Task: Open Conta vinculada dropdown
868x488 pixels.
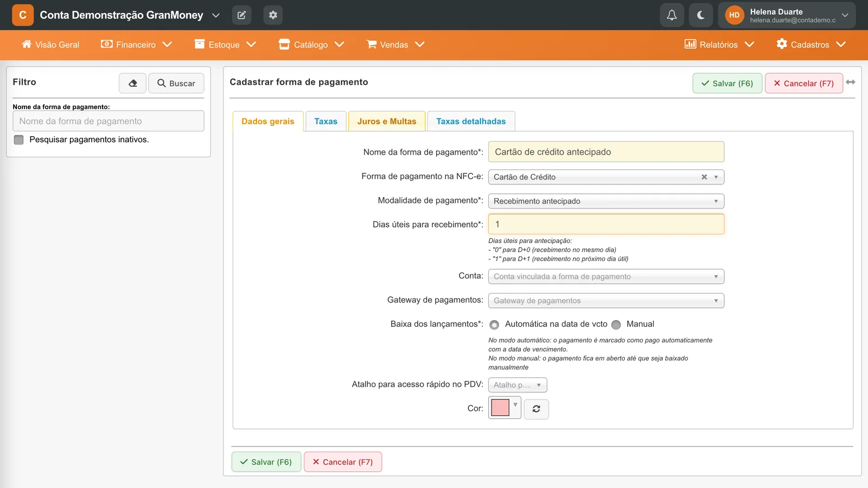Action: [606, 276]
